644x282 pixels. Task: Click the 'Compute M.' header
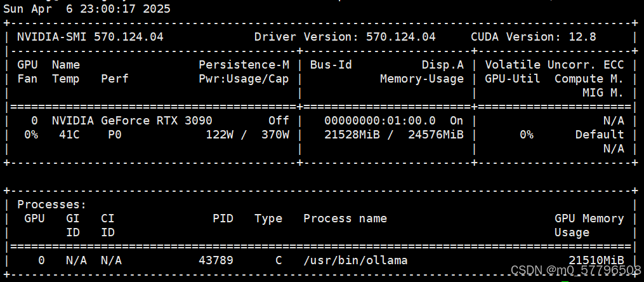[589, 79]
